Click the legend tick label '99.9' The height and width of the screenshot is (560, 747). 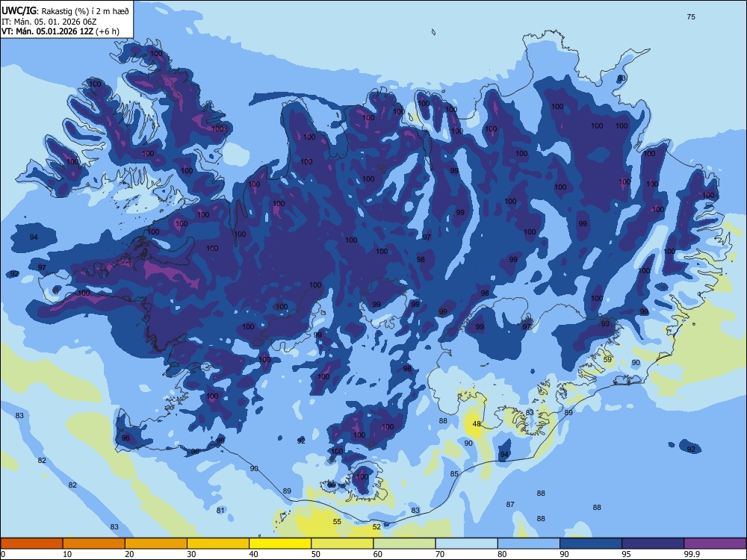point(692,554)
